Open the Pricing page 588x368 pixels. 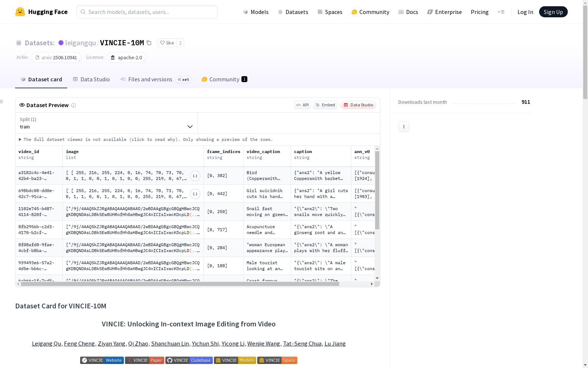pyautogui.click(x=480, y=12)
